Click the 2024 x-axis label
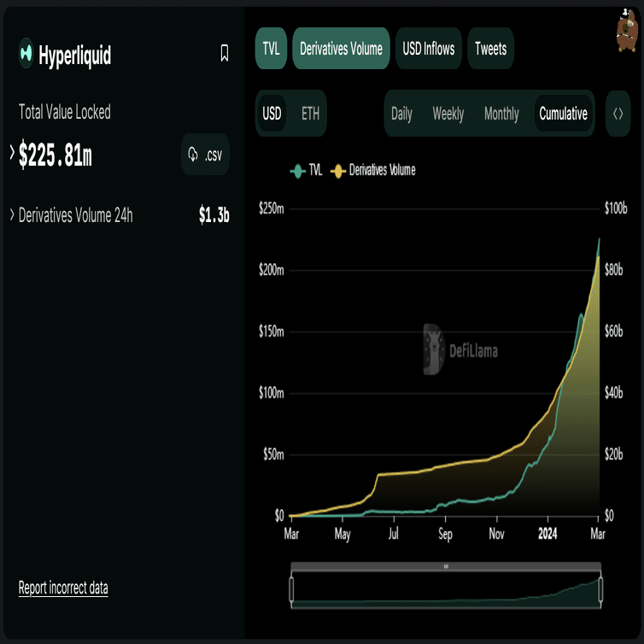 click(547, 534)
